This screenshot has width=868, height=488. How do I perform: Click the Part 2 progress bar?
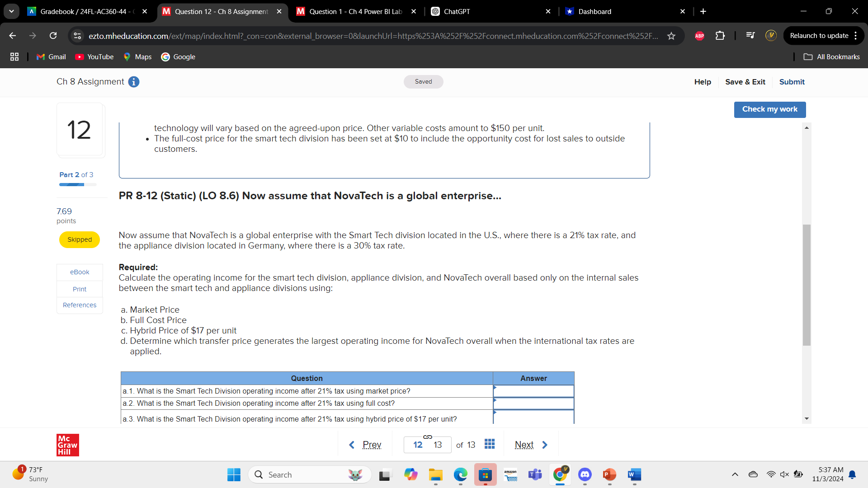[x=77, y=184]
